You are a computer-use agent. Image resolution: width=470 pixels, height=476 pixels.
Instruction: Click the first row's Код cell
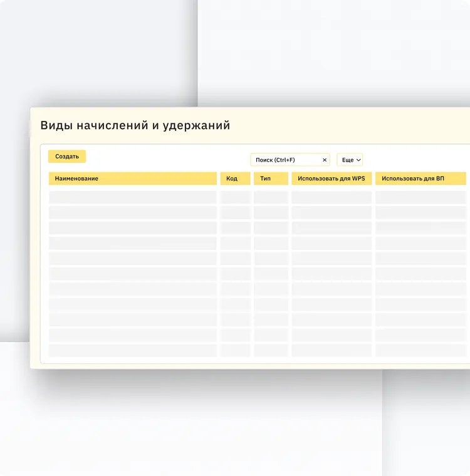coord(235,197)
